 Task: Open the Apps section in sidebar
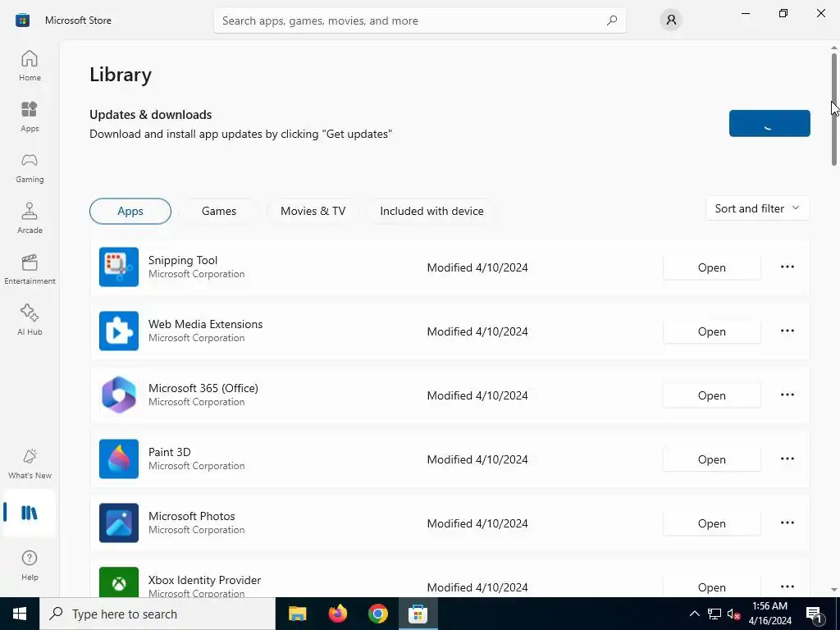point(30,116)
